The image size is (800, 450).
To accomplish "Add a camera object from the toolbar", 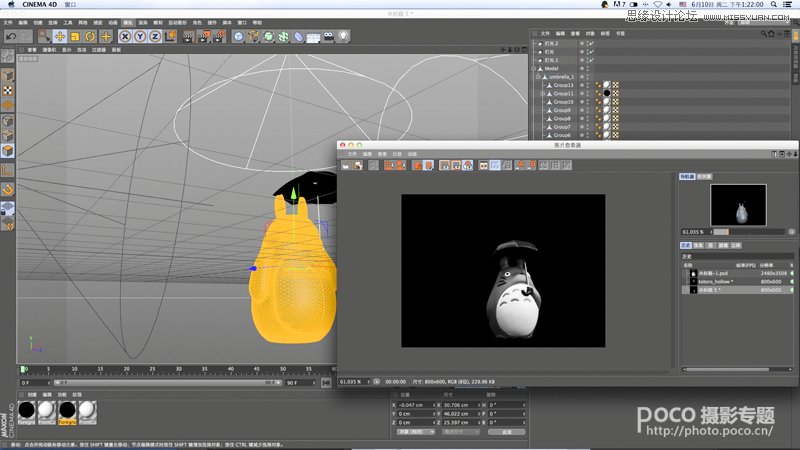I will click(327, 36).
